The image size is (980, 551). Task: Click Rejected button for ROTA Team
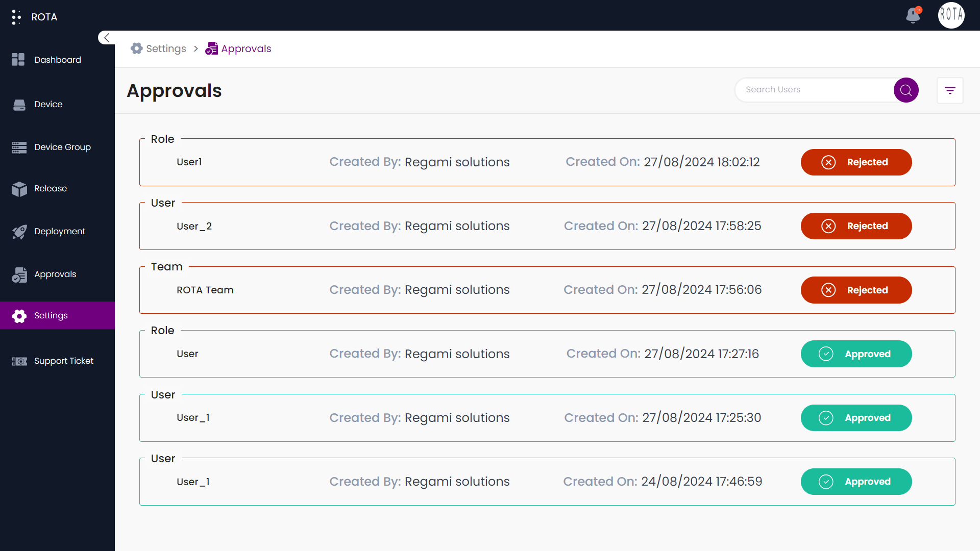point(856,290)
